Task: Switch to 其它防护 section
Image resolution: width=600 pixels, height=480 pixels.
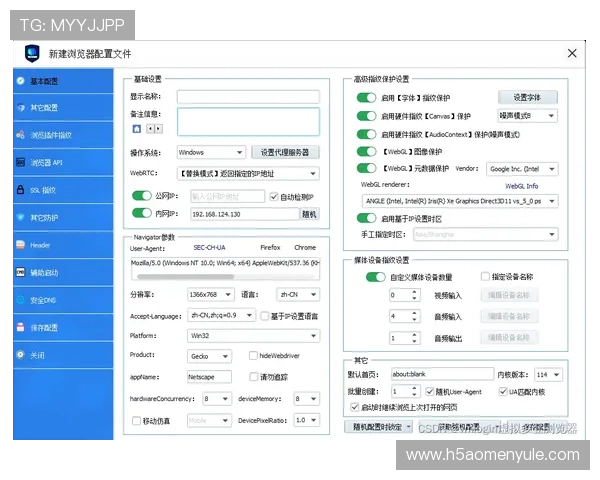Action: tap(63, 217)
